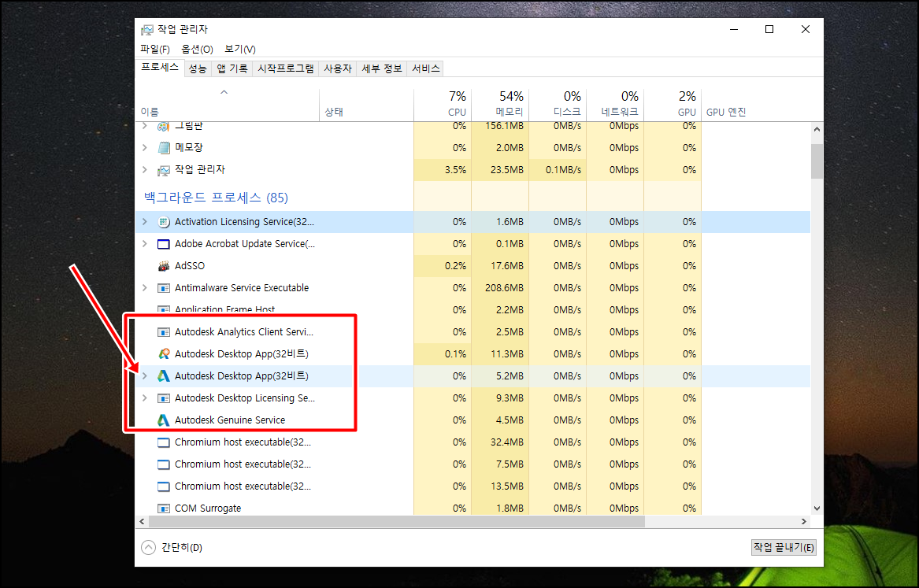Switch to the 성능 tab
The width and height of the screenshot is (919, 588).
[198, 68]
